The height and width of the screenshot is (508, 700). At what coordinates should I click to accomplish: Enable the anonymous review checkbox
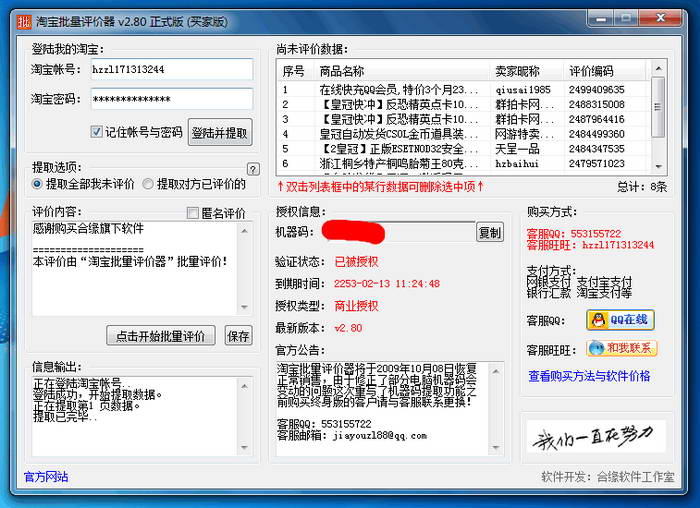(x=192, y=213)
